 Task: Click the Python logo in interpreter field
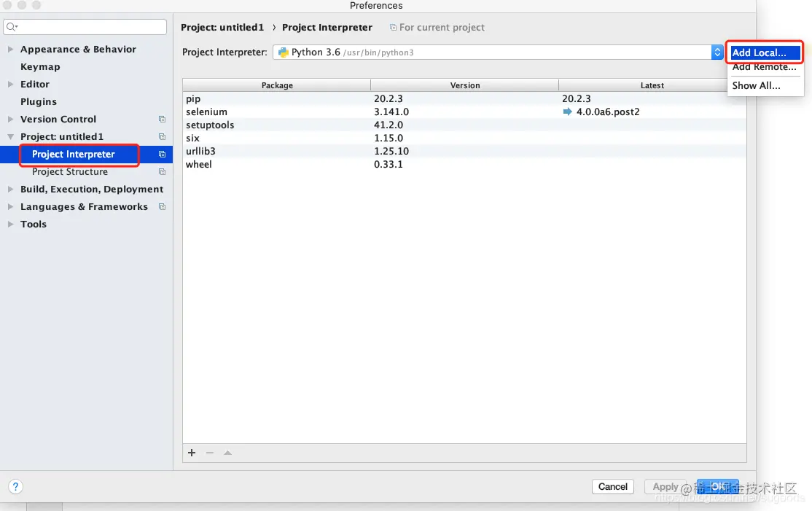284,52
